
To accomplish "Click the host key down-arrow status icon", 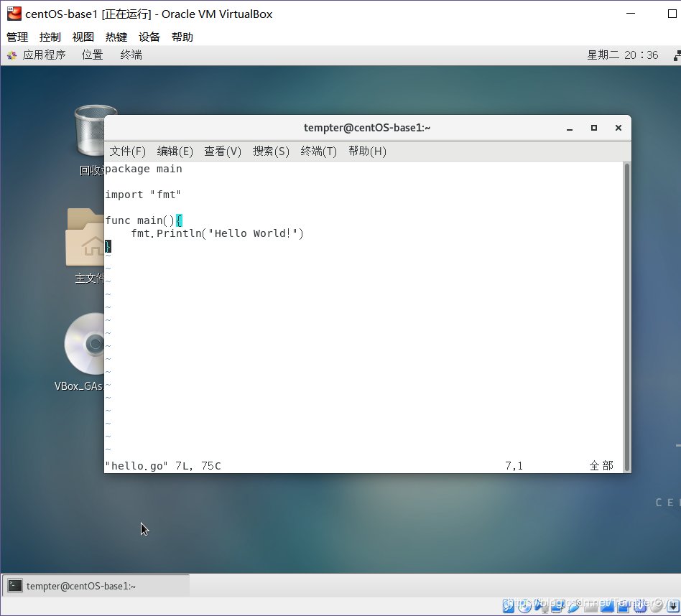I will 673,606.
